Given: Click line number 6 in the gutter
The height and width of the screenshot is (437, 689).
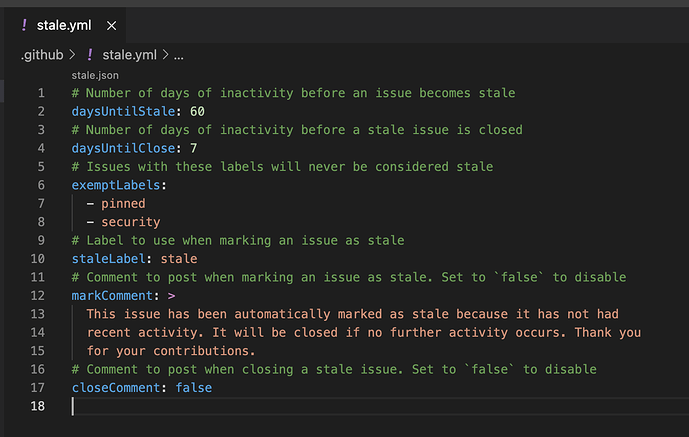Looking at the screenshot, I should coord(41,185).
